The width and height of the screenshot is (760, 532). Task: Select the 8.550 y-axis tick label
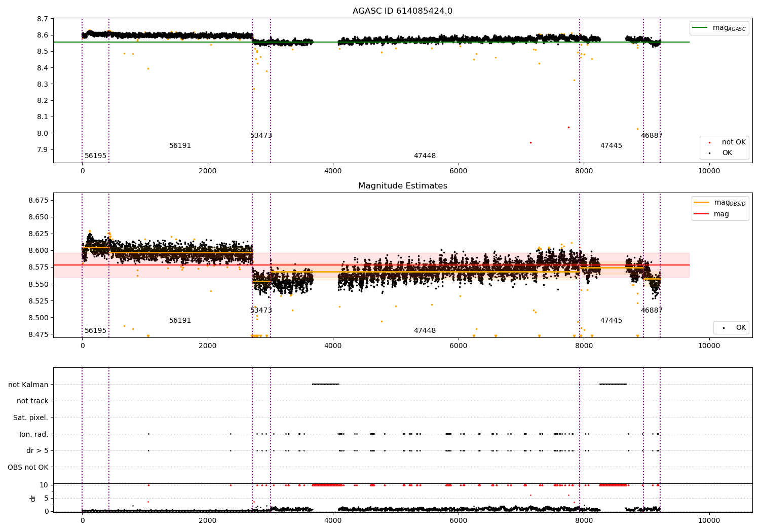[x=39, y=284]
